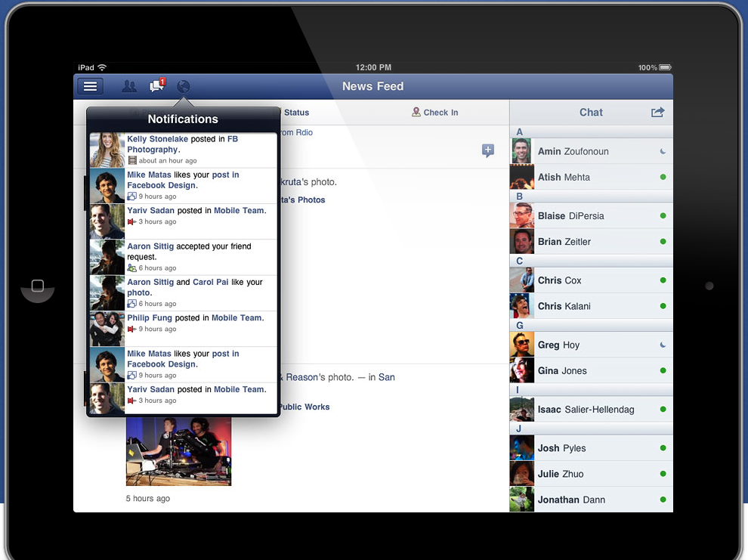
Task: Switch to the Status composer tab
Action: pos(297,113)
